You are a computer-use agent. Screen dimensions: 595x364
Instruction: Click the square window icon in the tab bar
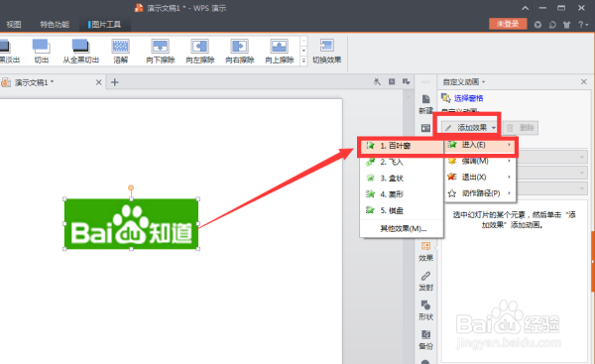(x=392, y=81)
